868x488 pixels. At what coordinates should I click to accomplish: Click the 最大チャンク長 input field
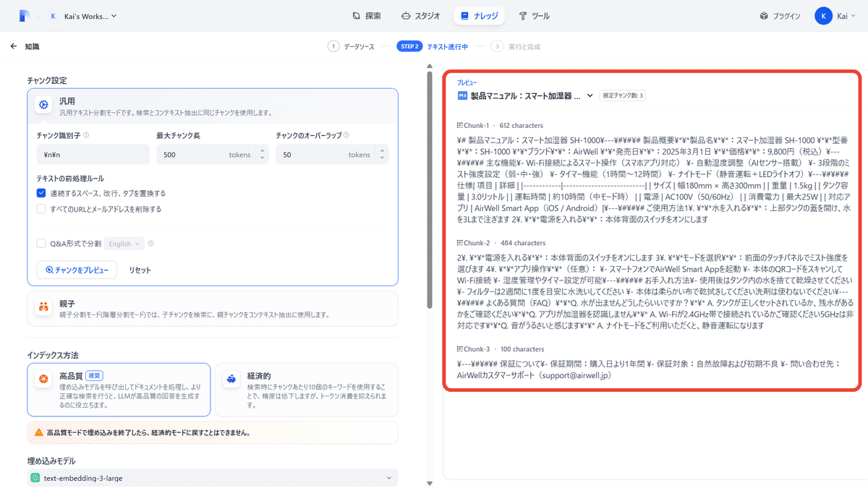click(x=191, y=155)
